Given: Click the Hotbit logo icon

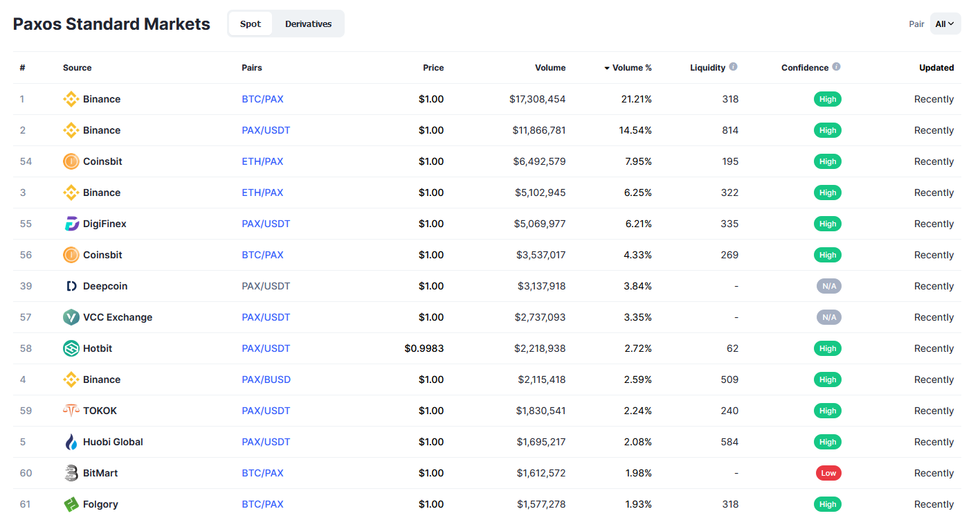Looking at the screenshot, I should 71,348.
